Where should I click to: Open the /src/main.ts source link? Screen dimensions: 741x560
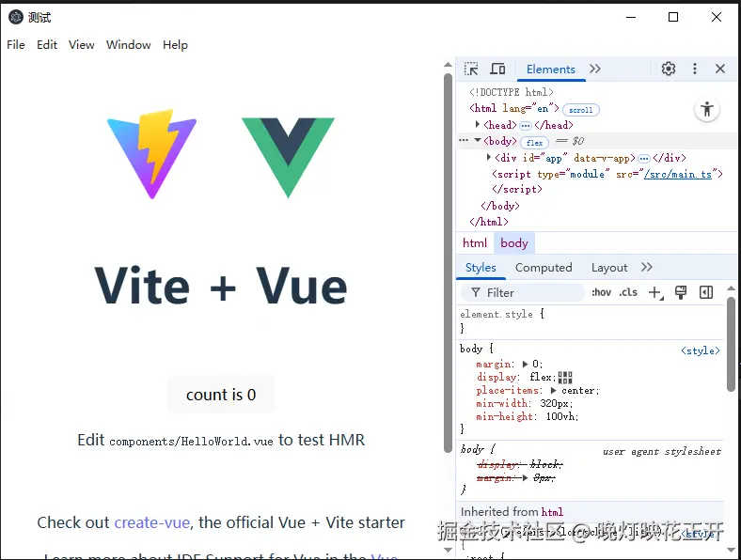[678, 174]
